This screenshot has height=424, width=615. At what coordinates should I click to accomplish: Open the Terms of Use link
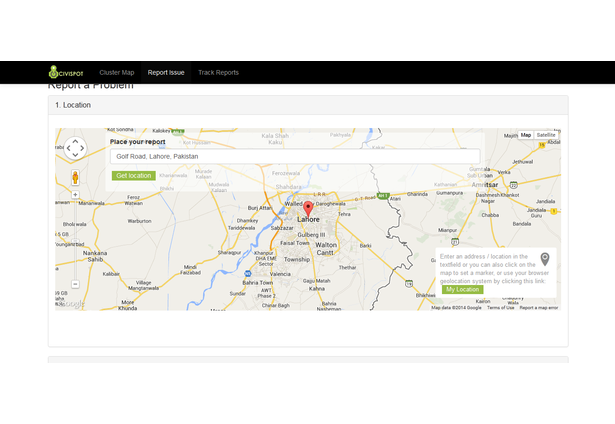tap(500, 308)
